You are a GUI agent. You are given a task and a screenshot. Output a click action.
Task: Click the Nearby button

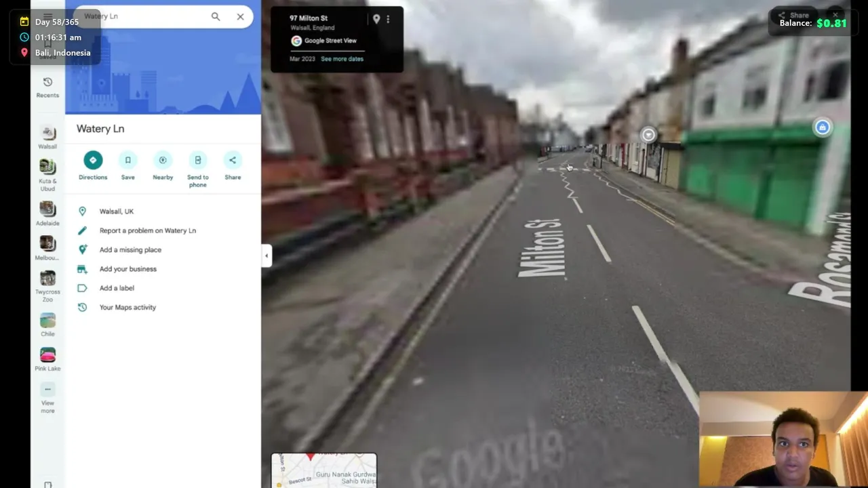[163, 166]
